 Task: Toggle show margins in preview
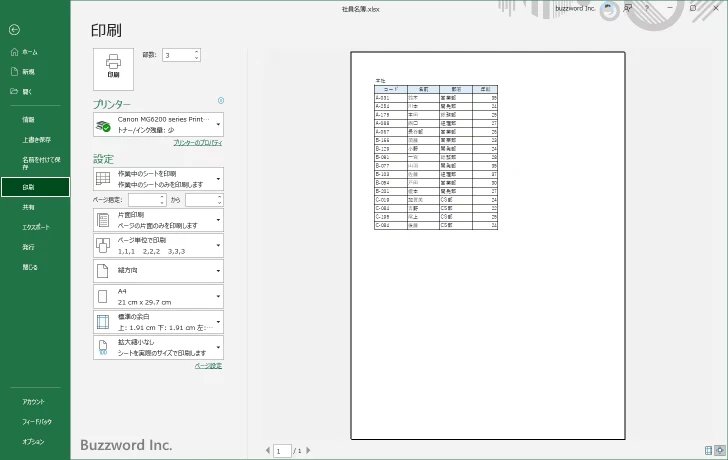[x=708, y=450]
